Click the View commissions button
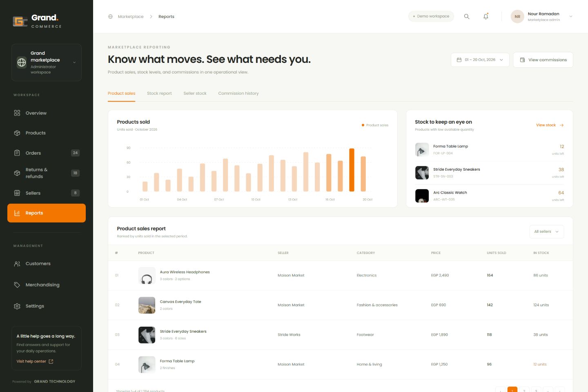 pyautogui.click(x=543, y=60)
